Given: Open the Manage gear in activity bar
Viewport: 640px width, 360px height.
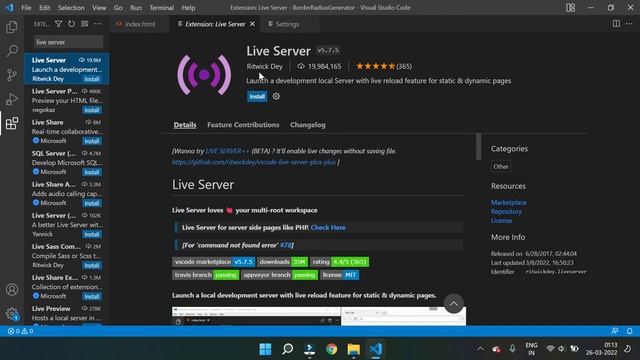Looking at the screenshot, I should (x=12, y=313).
